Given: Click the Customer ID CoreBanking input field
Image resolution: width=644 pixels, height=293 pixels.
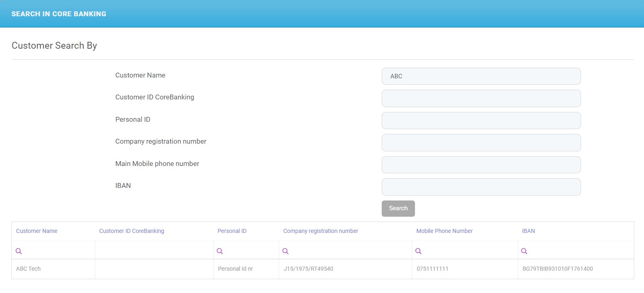Looking at the screenshot, I should (481, 98).
